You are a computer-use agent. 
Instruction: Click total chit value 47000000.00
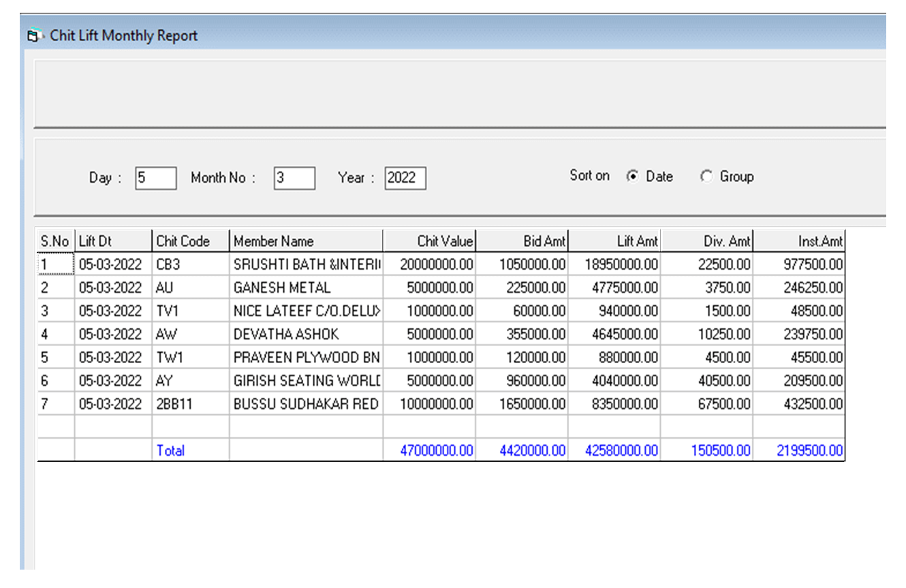[430, 450]
